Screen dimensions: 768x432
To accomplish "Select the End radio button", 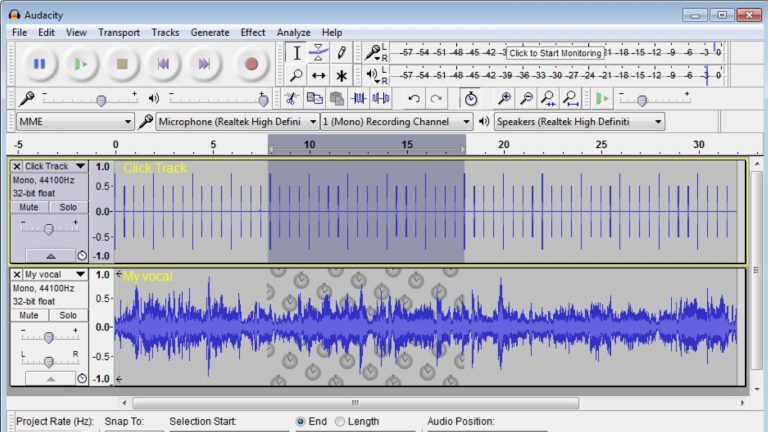I will click(300, 421).
